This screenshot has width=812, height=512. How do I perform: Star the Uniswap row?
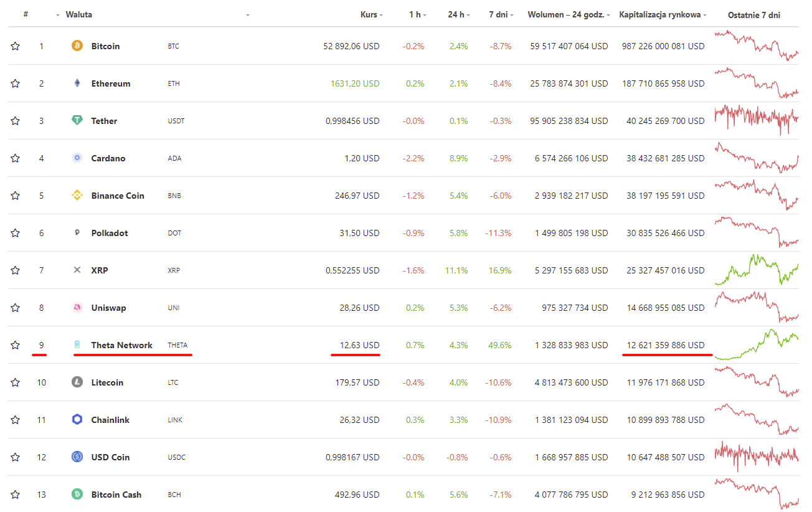pyautogui.click(x=16, y=308)
